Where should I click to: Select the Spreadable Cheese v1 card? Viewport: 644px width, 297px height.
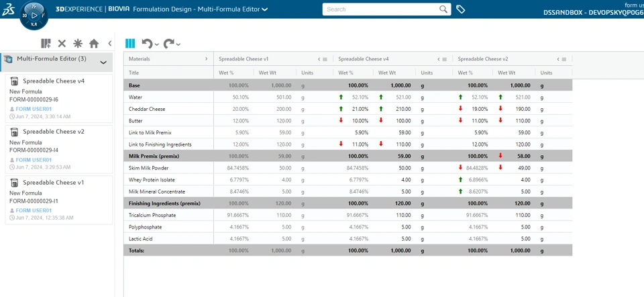click(59, 200)
